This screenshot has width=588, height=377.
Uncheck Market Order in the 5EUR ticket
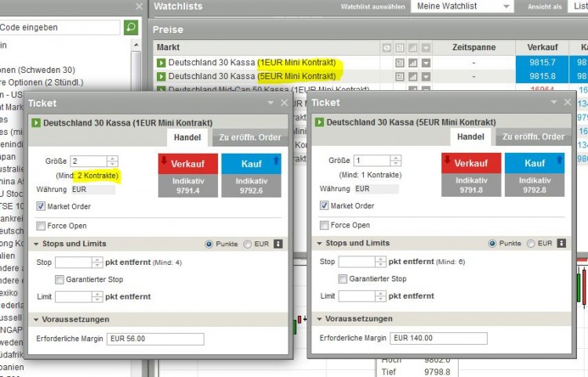point(324,205)
